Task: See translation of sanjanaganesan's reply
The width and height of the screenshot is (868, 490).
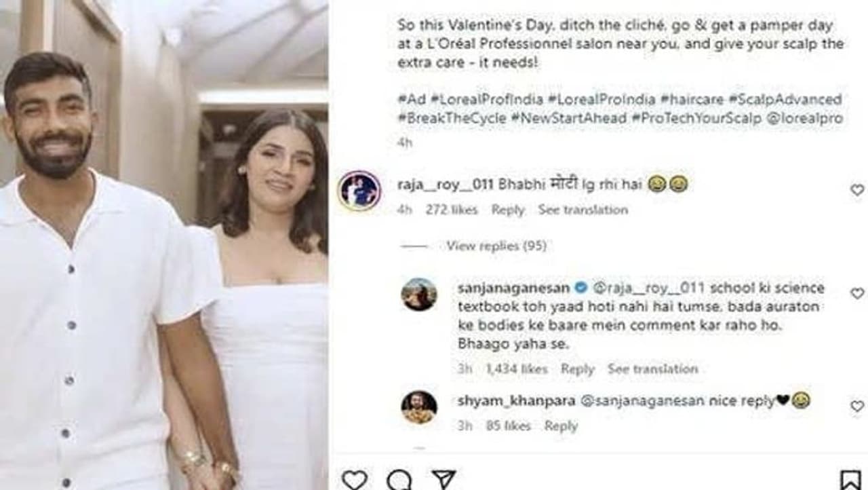Action: point(652,369)
